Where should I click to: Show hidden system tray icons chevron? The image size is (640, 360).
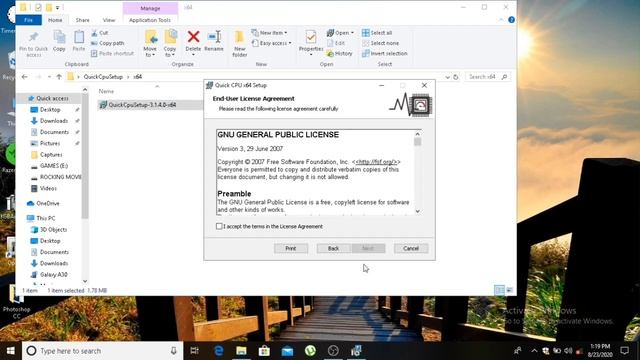[534, 351]
